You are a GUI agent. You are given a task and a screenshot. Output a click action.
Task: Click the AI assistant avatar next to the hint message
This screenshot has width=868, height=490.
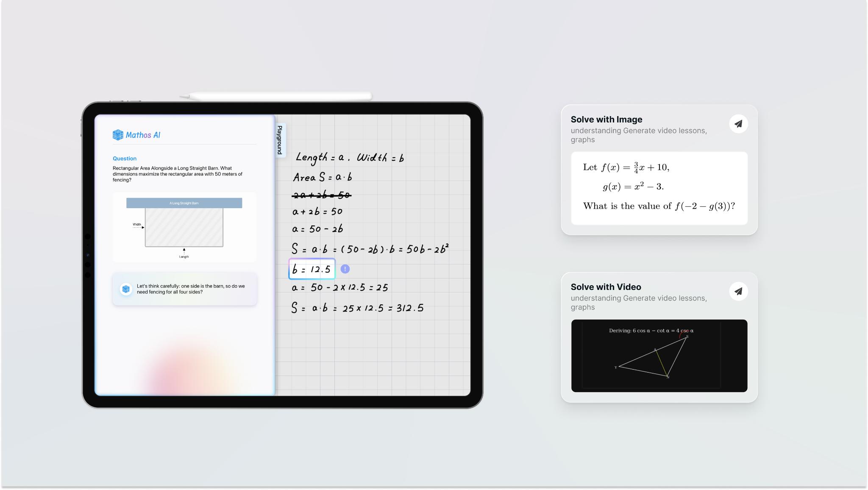pos(126,289)
